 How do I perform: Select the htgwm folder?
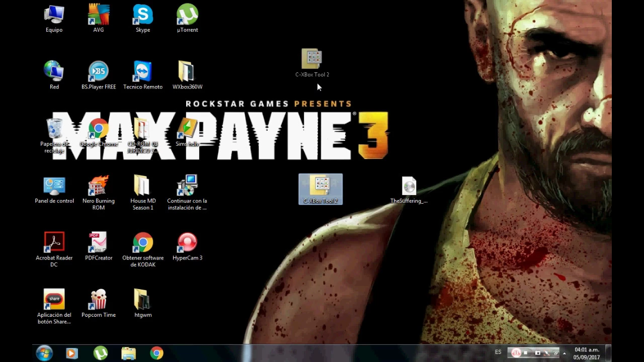(x=143, y=303)
